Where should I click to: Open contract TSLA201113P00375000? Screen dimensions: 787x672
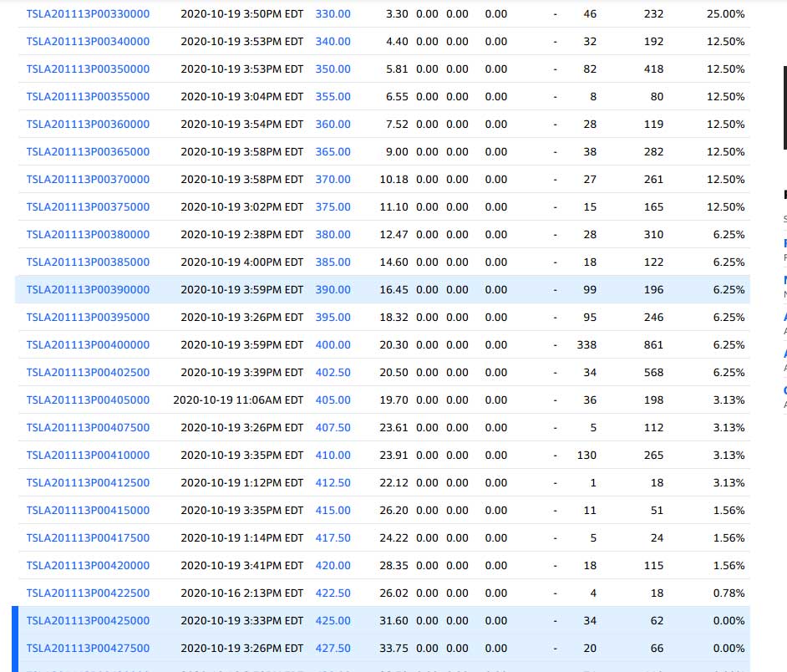[88, 207]
